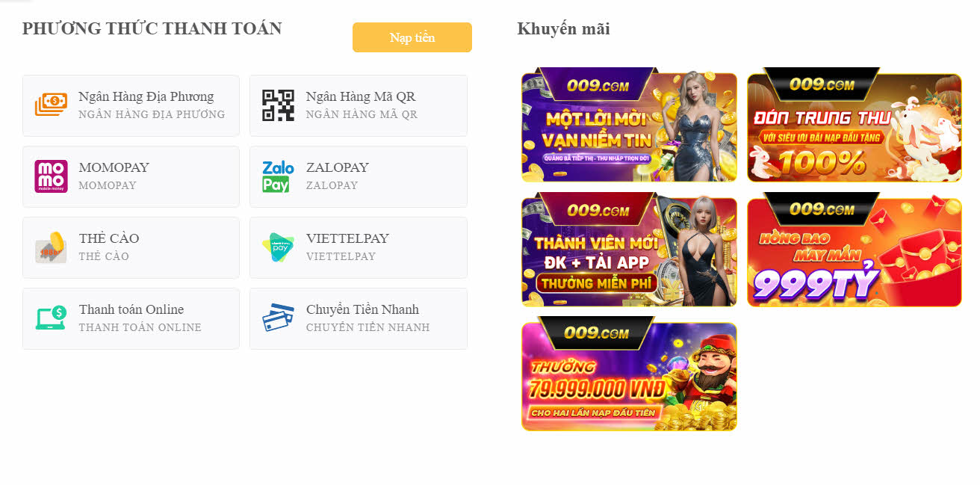The height and width of the screenshot is (485, 980).
Task: Click the Thẻ Cào scratch card icon
Action: point(51,247)
